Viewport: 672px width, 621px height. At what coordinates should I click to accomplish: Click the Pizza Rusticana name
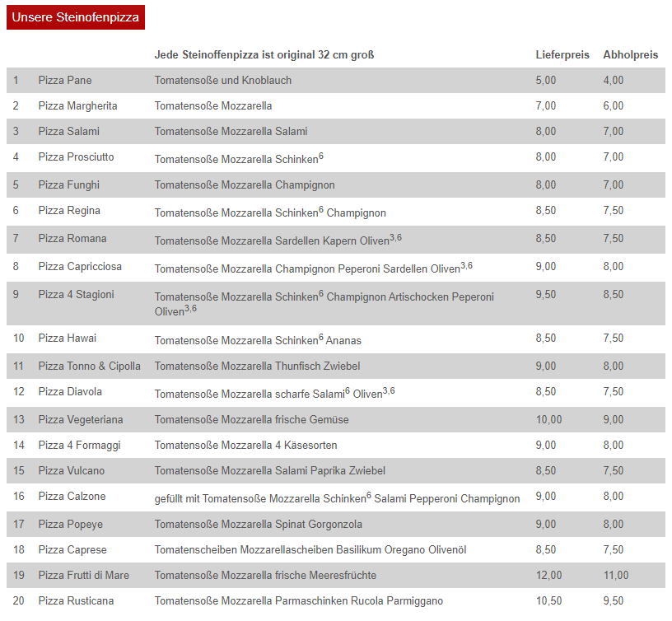pos(76,601)
